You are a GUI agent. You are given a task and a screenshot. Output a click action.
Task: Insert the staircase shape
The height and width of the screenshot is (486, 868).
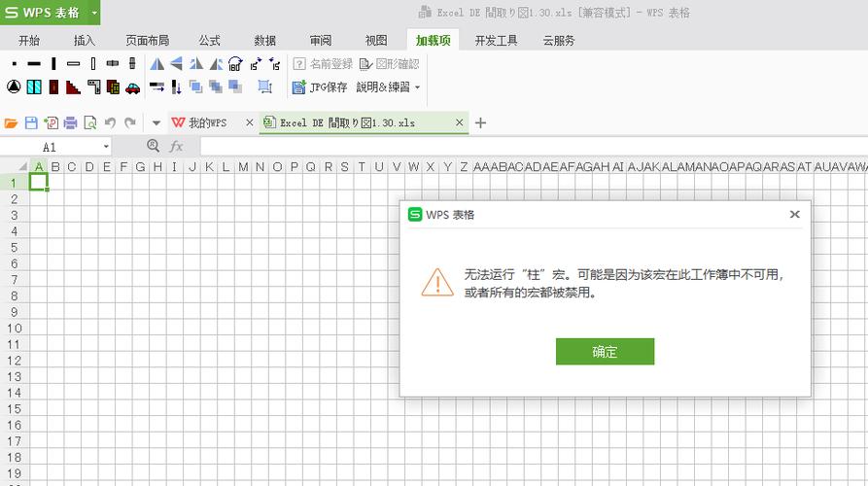[74, 87]
